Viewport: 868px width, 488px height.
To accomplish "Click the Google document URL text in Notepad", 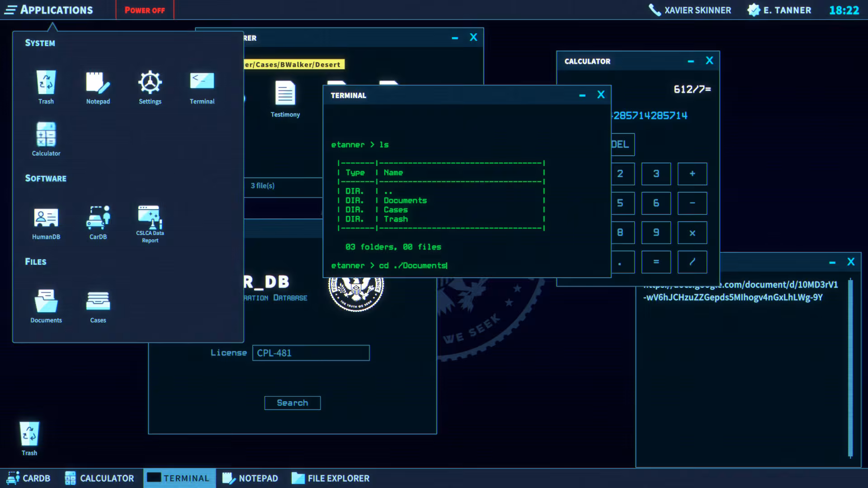I will [x=740, y=291].
